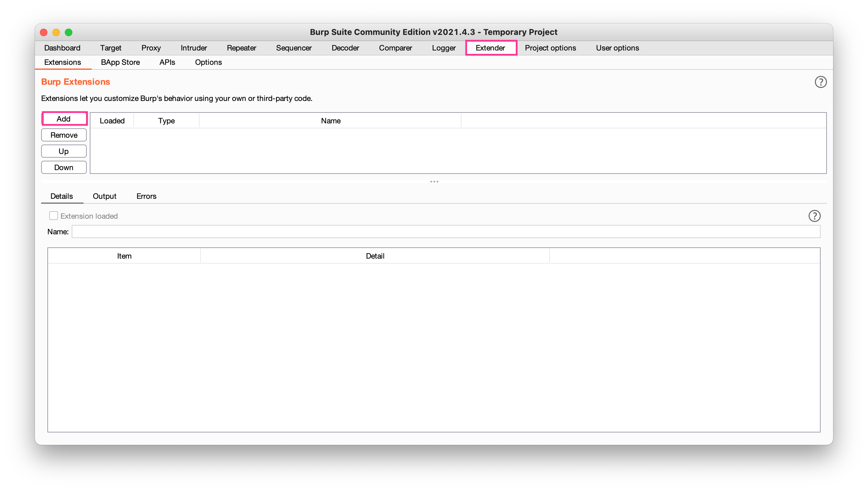868x491 pixels.
Task: View the Errors tab
Action: point(146,196)
